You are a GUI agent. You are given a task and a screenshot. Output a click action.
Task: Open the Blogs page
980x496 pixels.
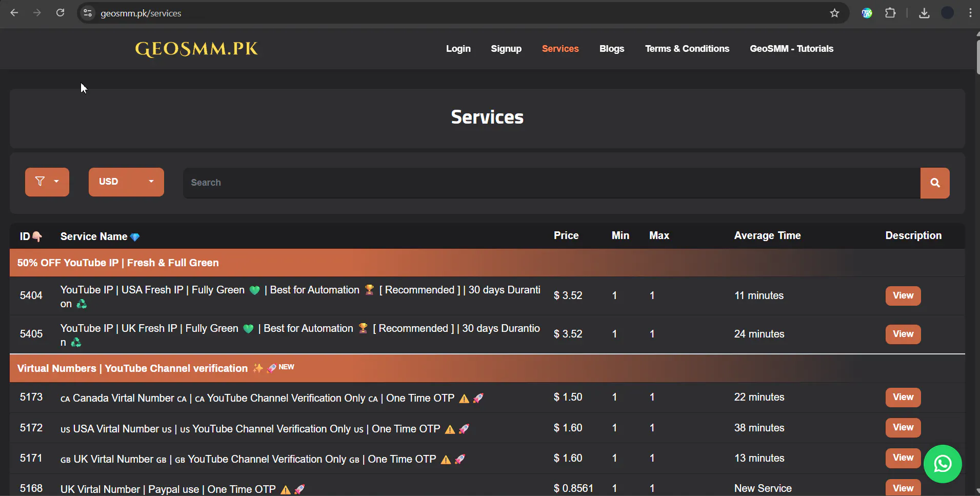tap(612, 49)
